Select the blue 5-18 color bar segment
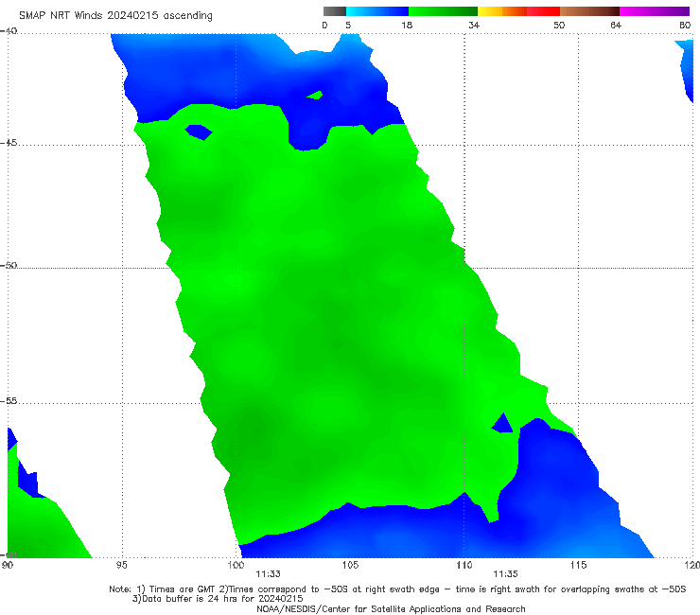Screen dimensions: 700x615 [377, 11]
